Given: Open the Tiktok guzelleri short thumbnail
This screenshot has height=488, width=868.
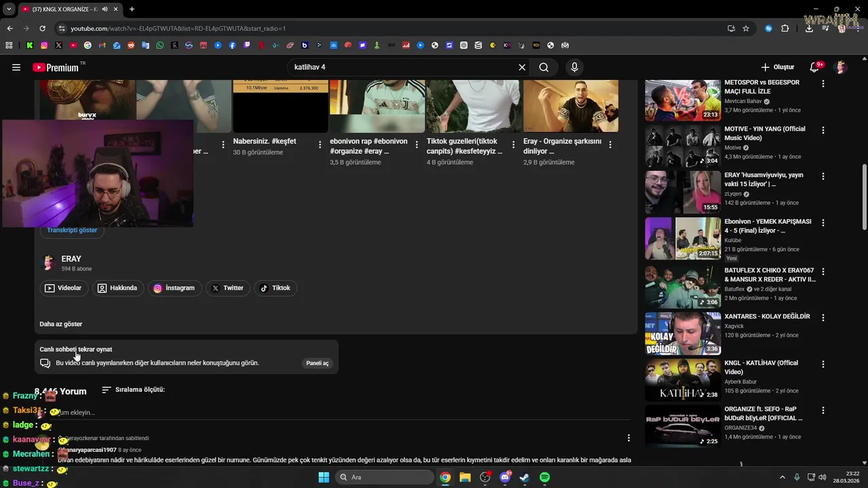Looking at the screenshot, I should point(474,106).
